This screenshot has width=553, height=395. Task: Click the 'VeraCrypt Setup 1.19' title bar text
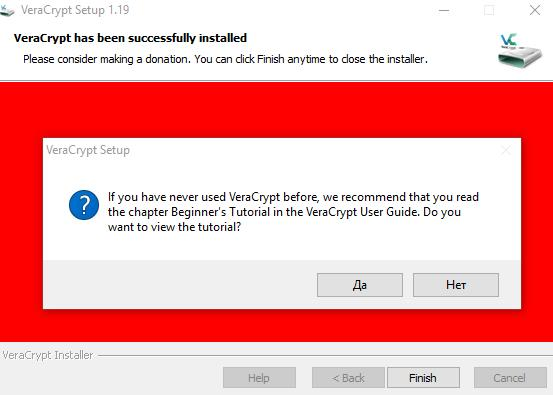[75, 10]
